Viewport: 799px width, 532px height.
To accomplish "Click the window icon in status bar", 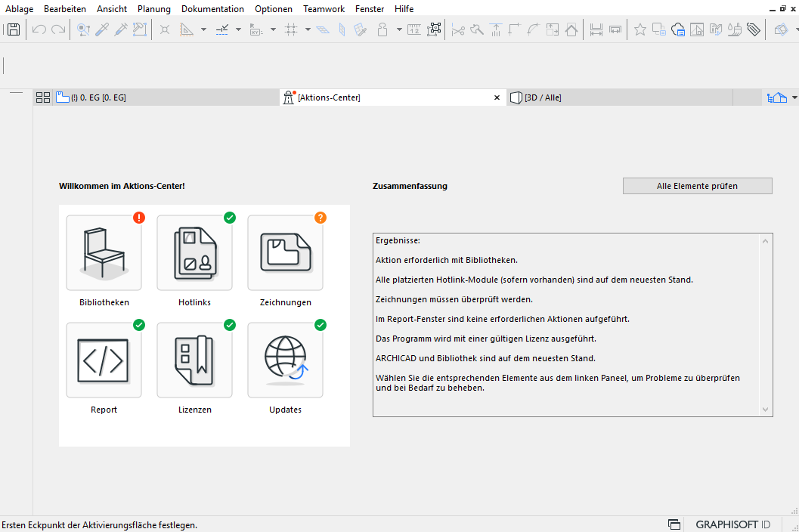I will point(674,524).
